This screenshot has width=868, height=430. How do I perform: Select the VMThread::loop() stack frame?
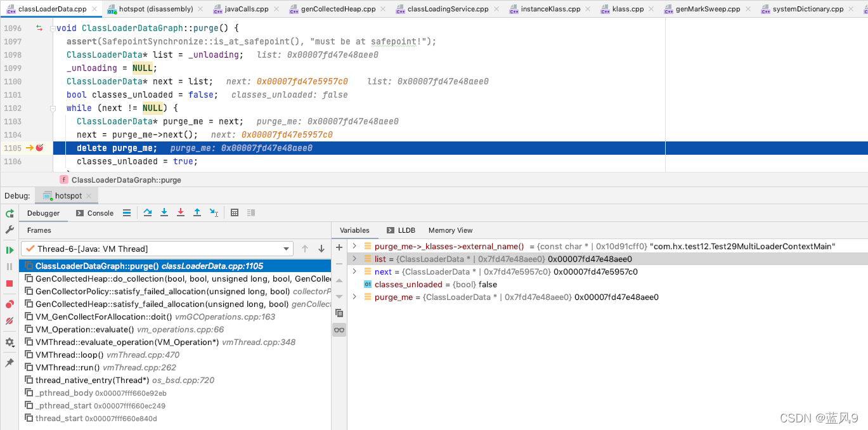click(82, 355)
